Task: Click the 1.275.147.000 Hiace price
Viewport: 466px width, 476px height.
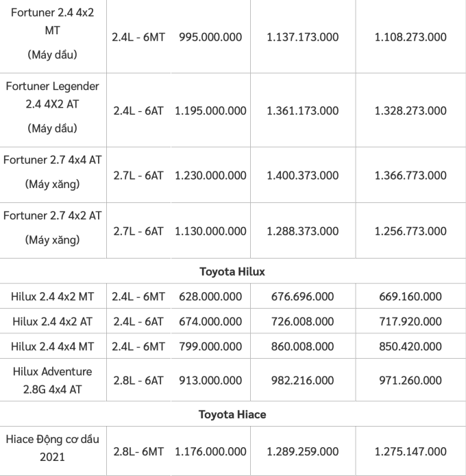Action: click(x=410, y=451)
